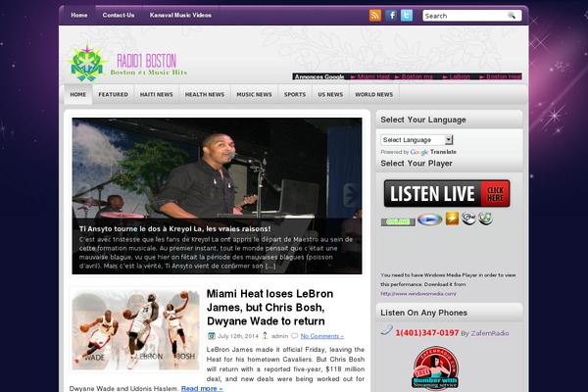Open the Facebook icon link
588x392 pixels.
[391, 16]
